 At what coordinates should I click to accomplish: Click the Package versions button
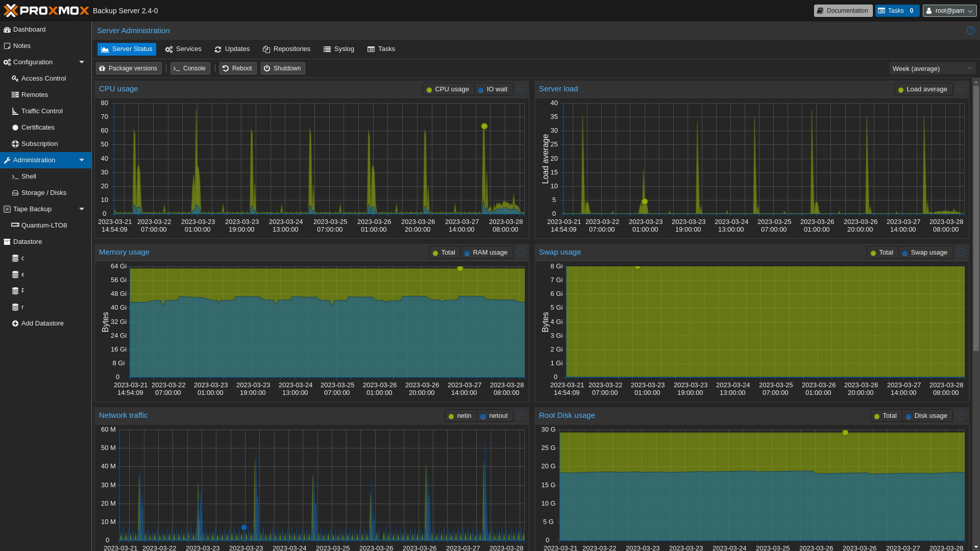(x=129, y=68)
